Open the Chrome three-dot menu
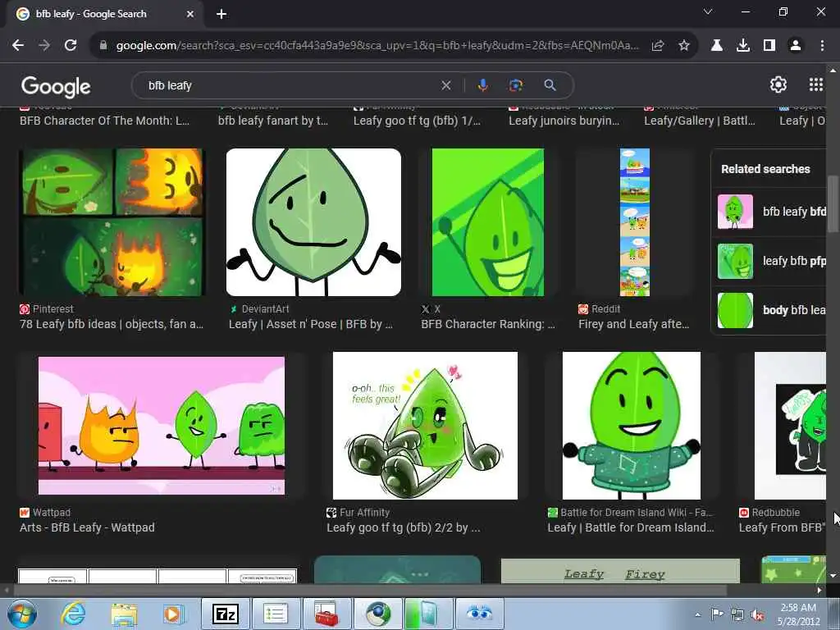840x630 pixels. tap(822, 46)
